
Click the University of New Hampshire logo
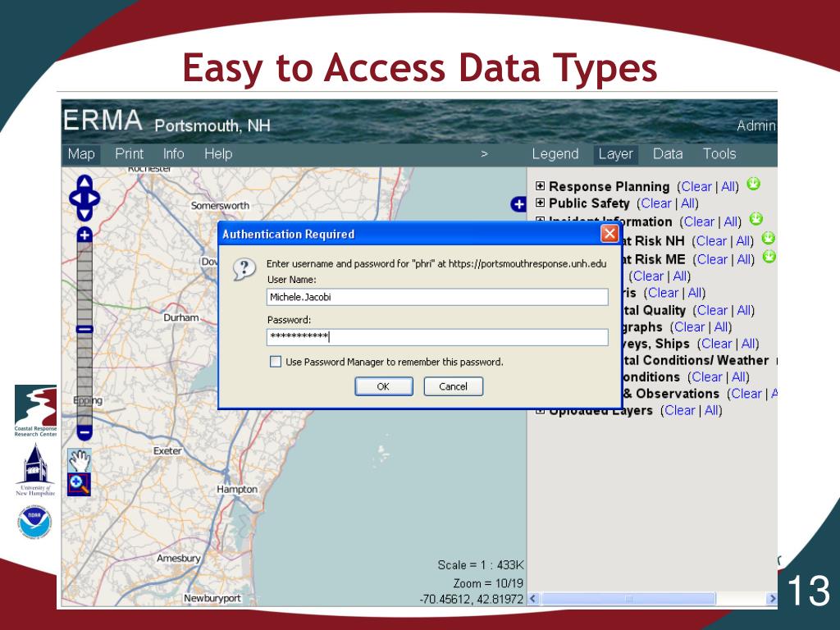[35, 470]
